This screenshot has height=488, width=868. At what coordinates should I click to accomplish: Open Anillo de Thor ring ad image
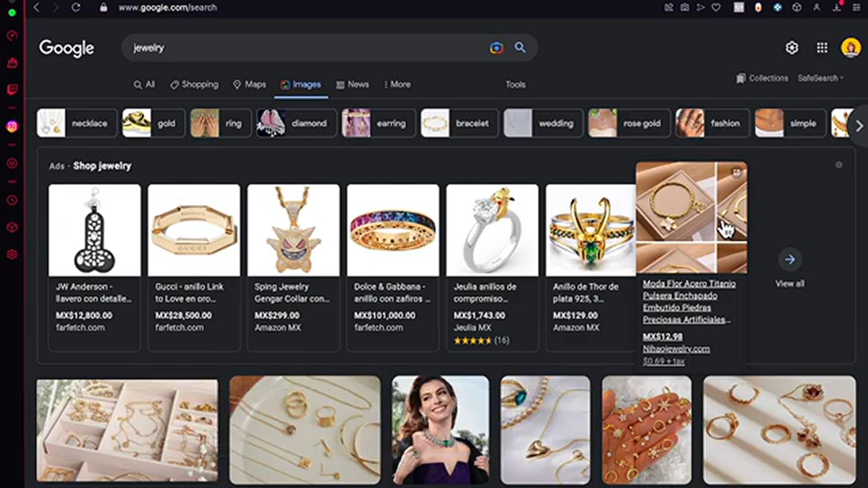pos(590,230)
